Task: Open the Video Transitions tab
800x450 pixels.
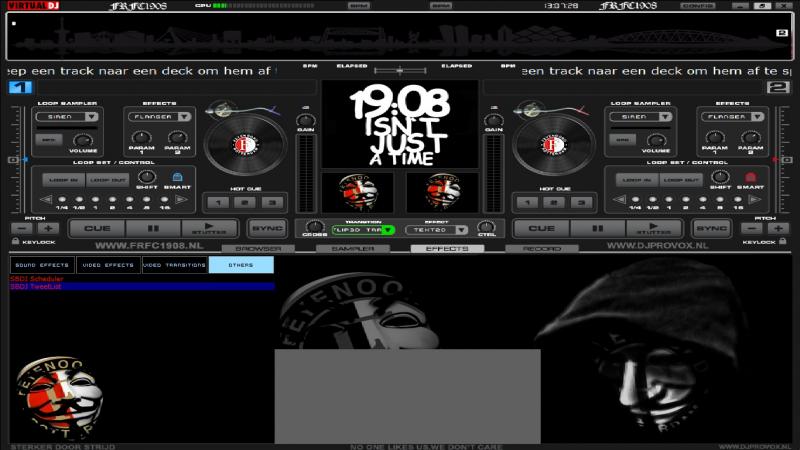Action: pos(174,265)
